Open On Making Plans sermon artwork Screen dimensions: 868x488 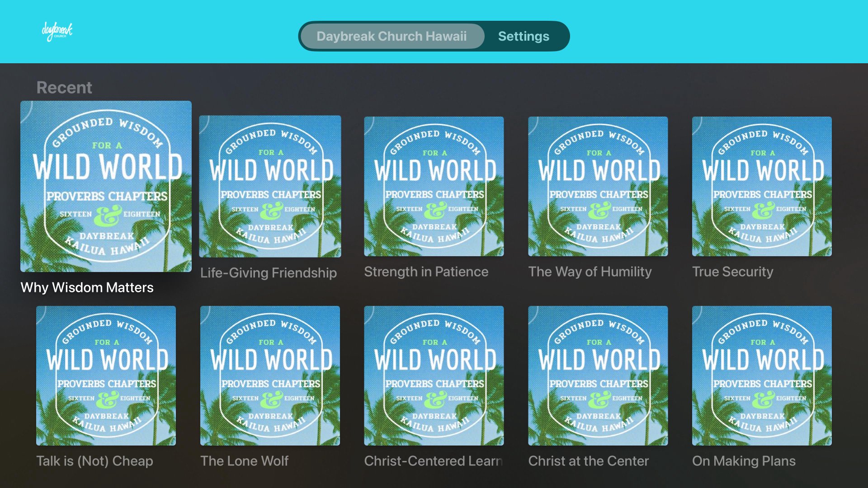[762, 375]
